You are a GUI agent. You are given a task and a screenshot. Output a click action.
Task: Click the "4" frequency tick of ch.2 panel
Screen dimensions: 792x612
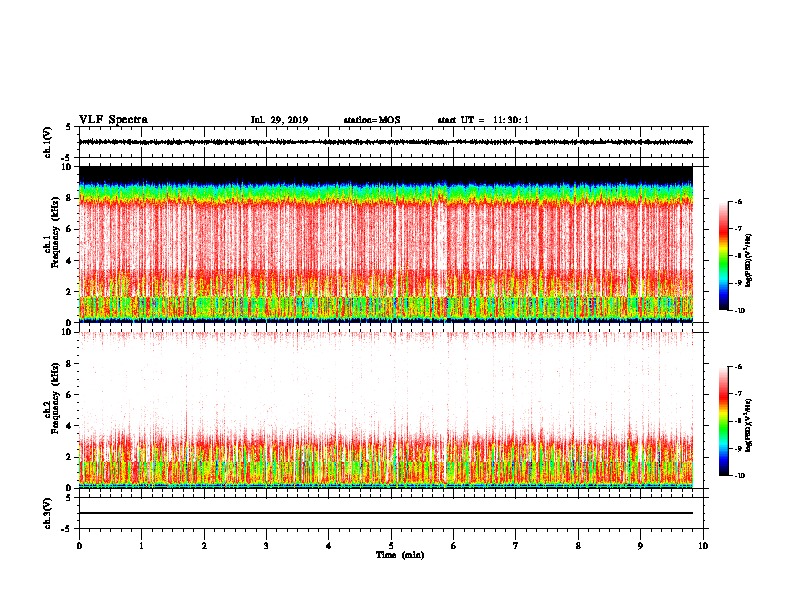69,426
